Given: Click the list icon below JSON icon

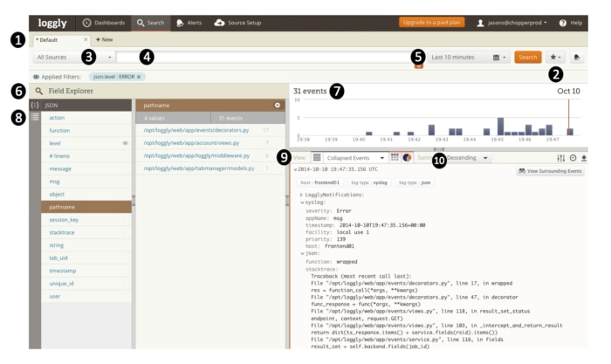Looking at the screenshot, I should pyautogui.click(x=35, y=116).
